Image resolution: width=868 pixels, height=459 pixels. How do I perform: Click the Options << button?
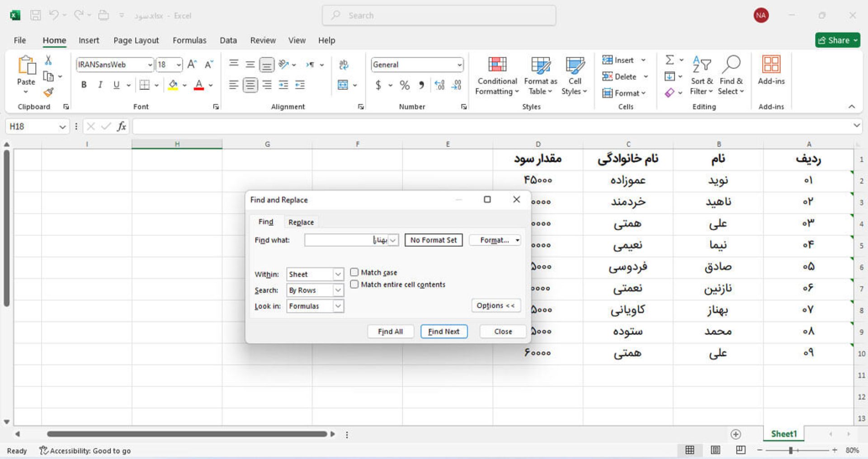[x=495, y=306]
